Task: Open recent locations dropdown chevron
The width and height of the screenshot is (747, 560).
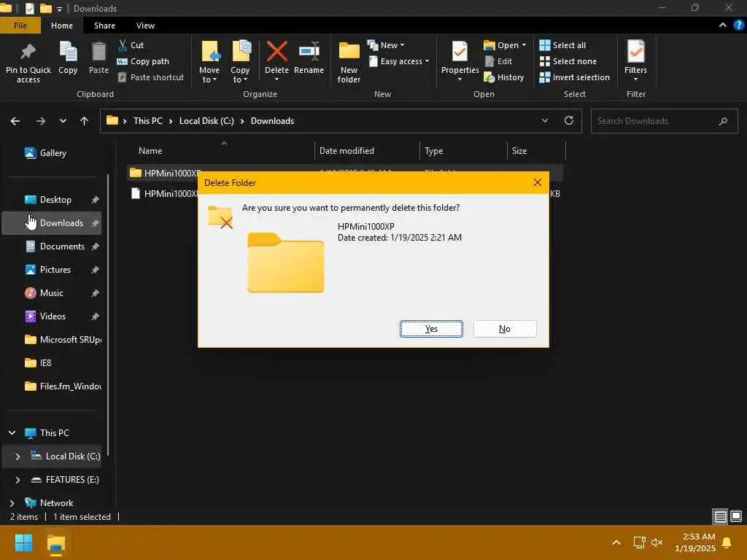Action: point(63,121)
